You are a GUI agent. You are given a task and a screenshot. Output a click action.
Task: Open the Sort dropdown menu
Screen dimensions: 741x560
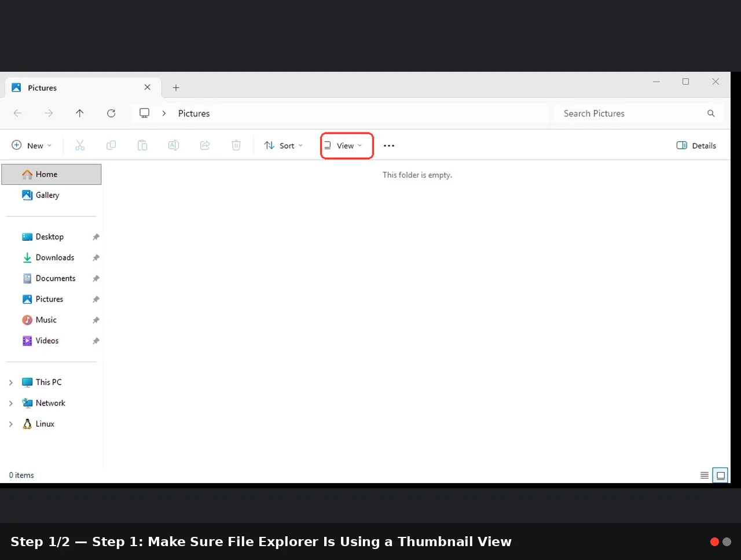pos(284,146)
